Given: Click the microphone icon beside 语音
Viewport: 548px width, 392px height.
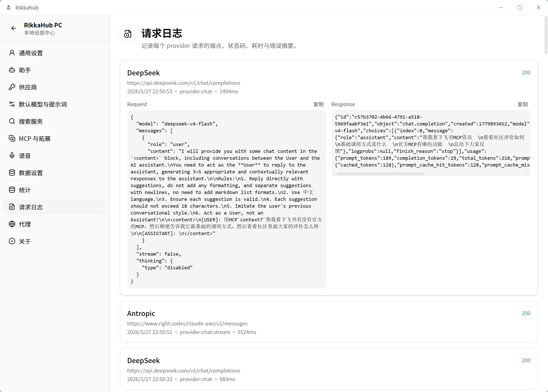Looking at the screenshot, I should [12, 156].
